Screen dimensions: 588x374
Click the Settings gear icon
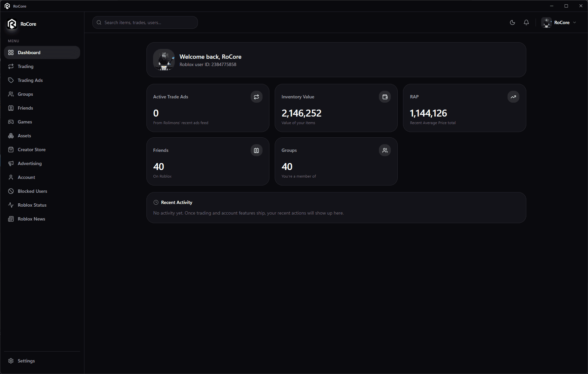[x=11, y=361]
